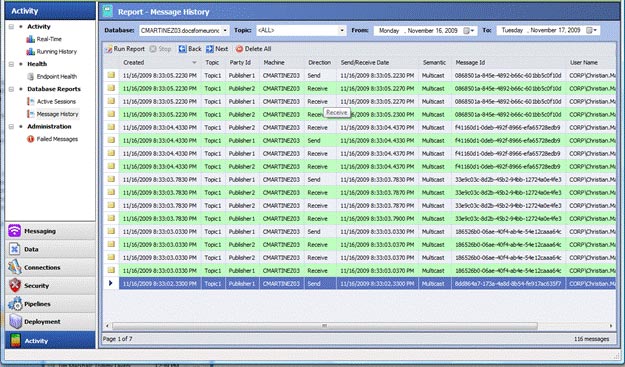Click the Back button label
Viewport: 625px width, 367px height.
(195, 49)
